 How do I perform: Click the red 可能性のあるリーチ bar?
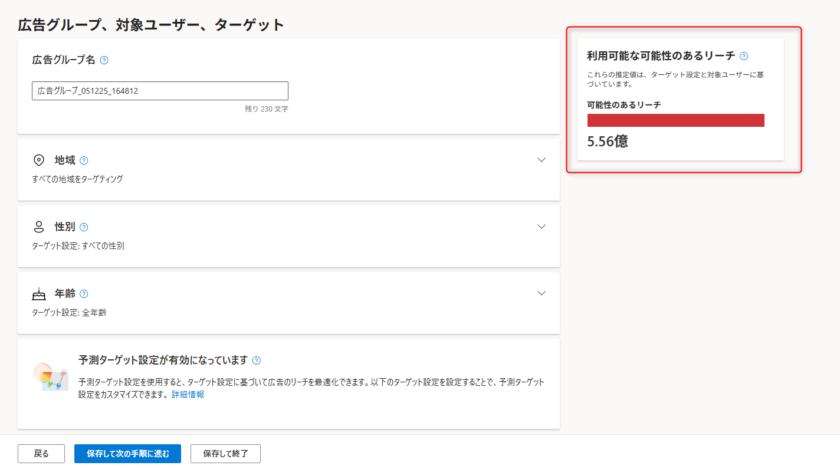click(675, 120)
